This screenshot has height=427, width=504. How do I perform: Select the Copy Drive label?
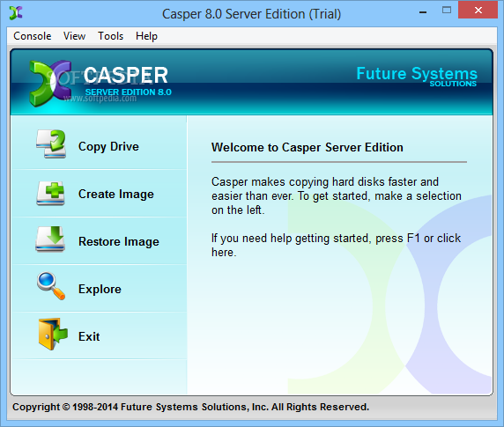[x=108, y=147]
